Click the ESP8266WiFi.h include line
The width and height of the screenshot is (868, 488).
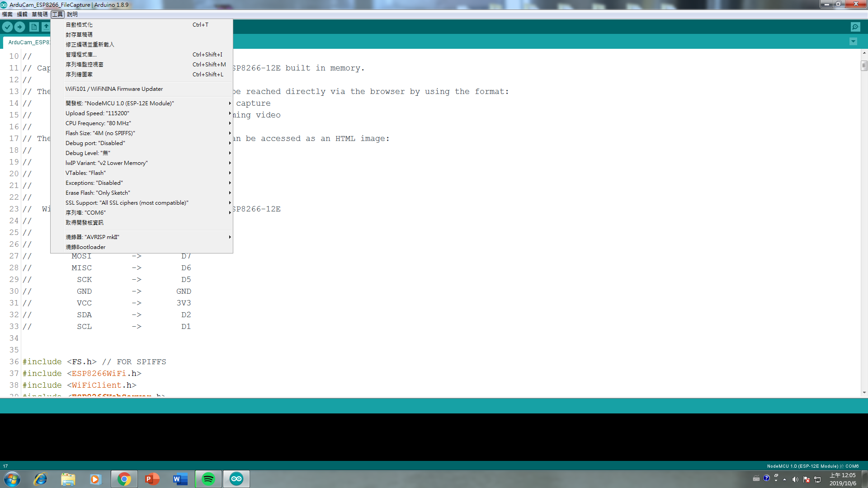82,374
